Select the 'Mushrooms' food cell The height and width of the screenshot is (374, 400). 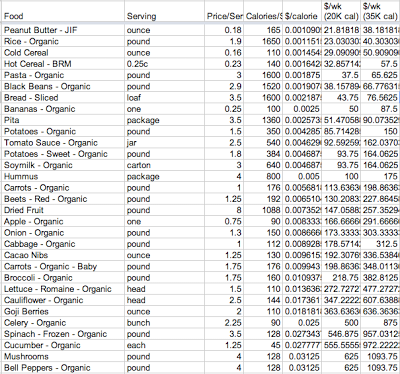pos(63,357)
